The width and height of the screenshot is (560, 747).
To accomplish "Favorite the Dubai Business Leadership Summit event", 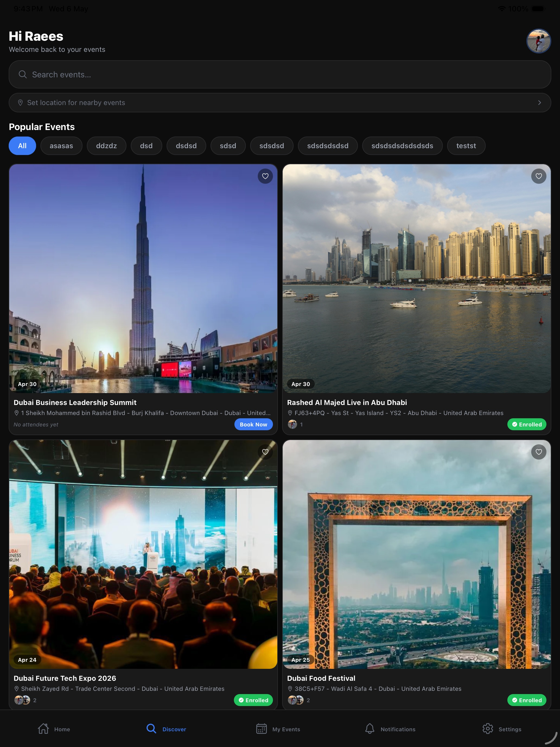I will tap(265, 176).
